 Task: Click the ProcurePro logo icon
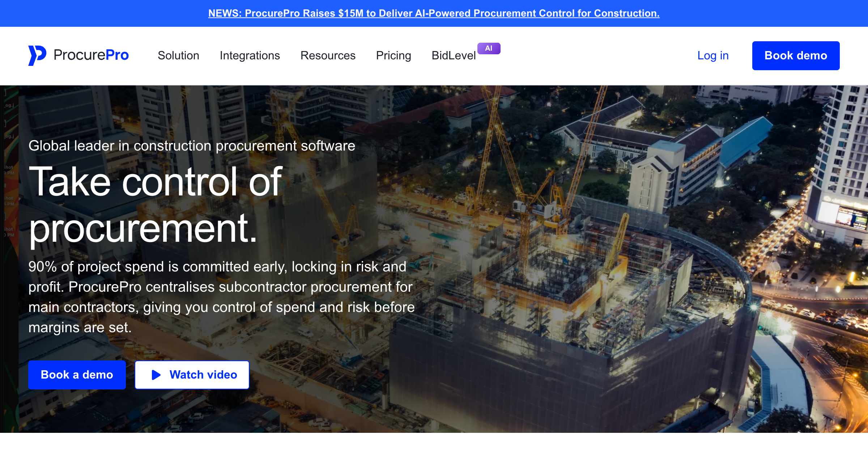coord(37,55)
